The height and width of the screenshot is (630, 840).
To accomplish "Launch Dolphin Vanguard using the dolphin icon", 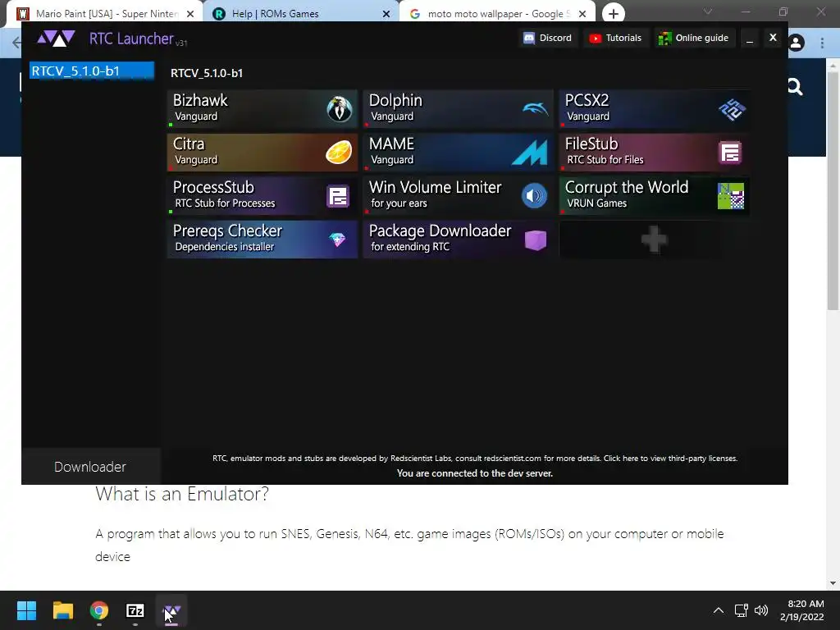I will [535, 109].
